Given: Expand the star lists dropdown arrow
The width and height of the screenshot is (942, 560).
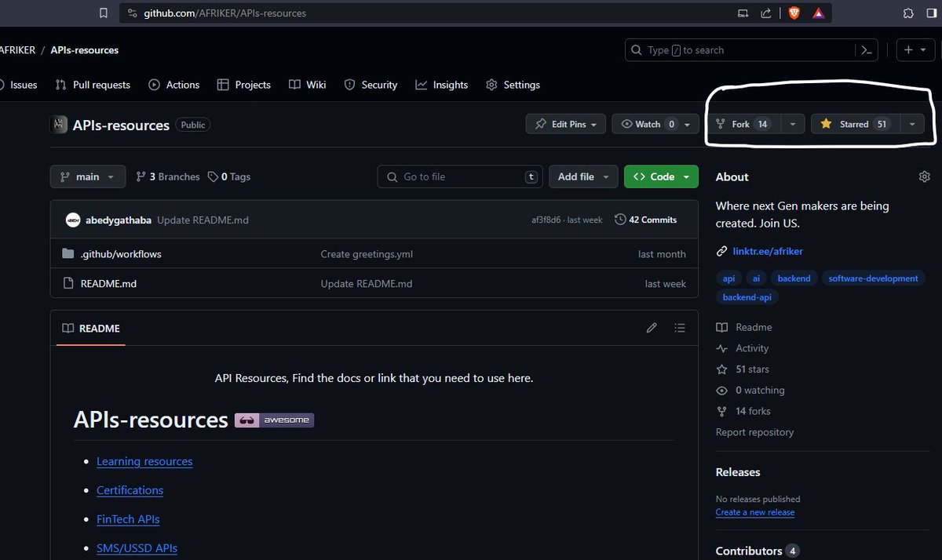Looking at the screenshot, I should [911, 124].
